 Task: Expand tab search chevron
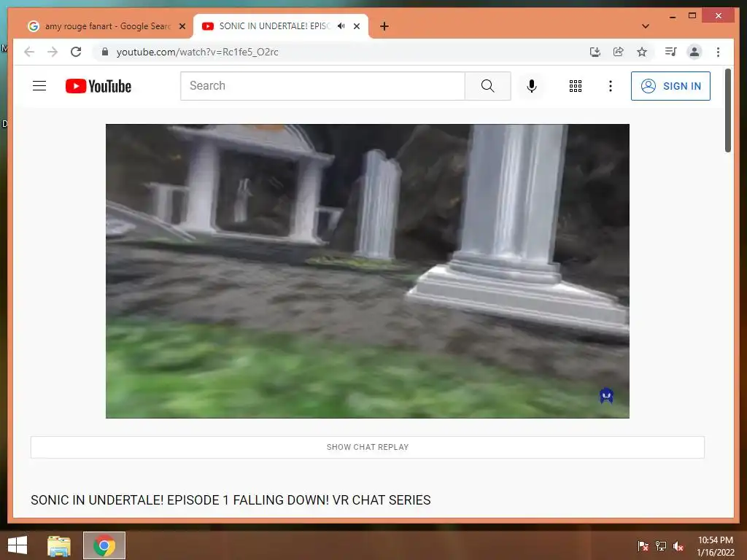click(x=646, y=26)
